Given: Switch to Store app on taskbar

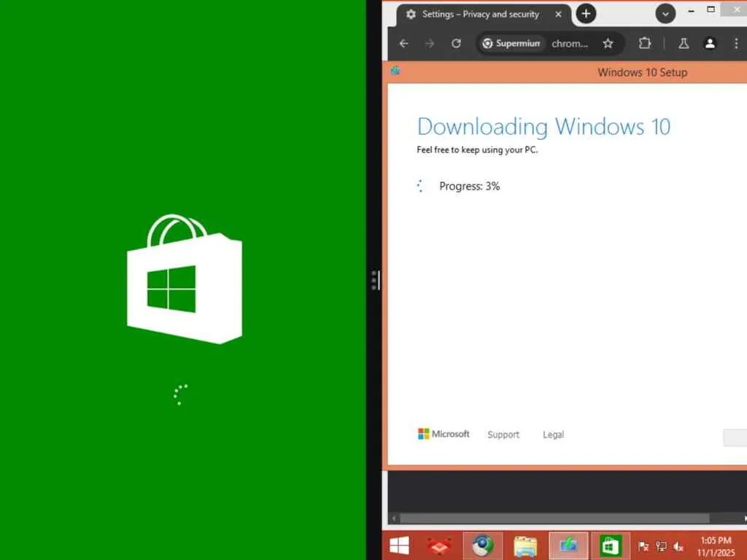Looking at the screenshot, I should click(611, 546).
